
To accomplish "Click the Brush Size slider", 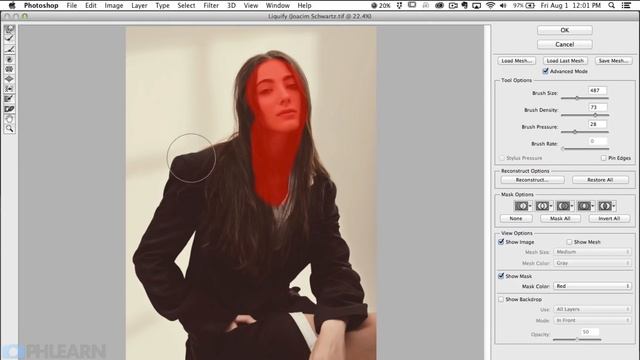I will [584, 98].
